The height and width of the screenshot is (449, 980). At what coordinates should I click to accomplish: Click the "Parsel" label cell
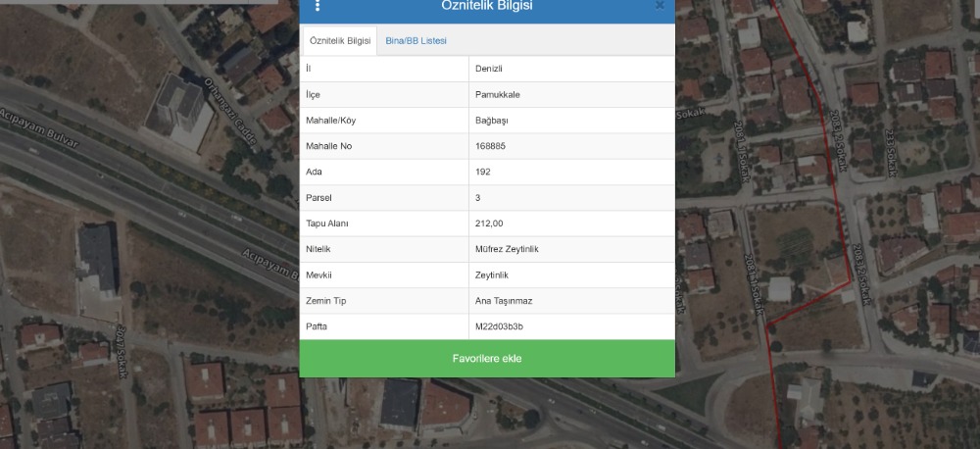click(384, 198)
